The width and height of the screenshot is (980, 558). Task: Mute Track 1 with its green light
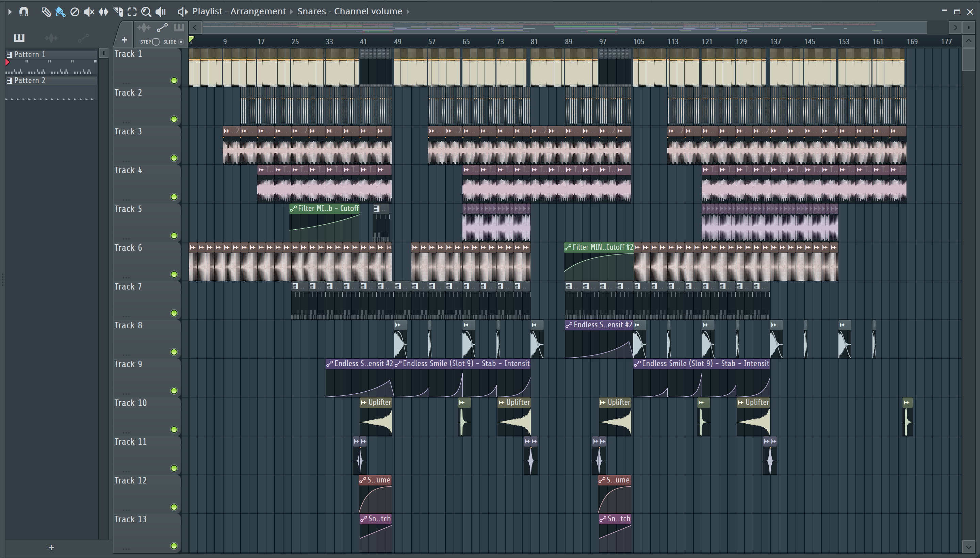click(x=174, y=81)
